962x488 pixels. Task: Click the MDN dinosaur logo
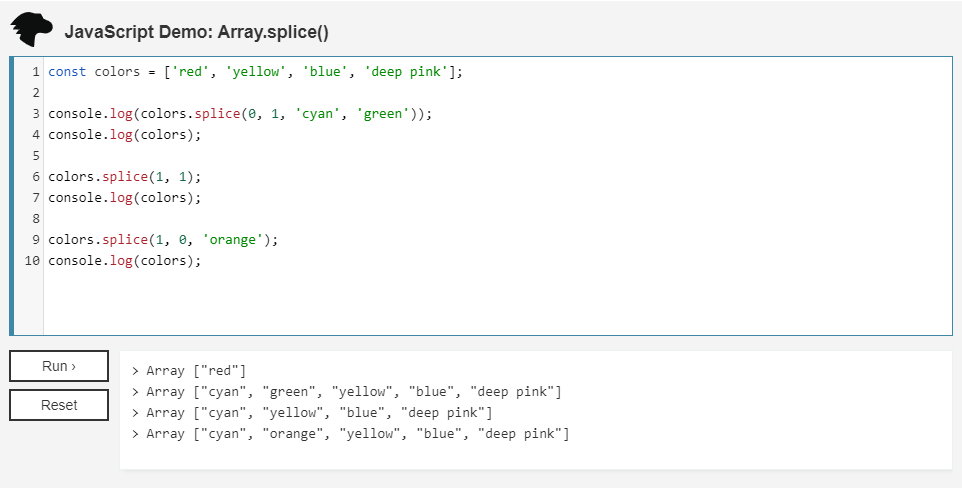[x=32, y=30]
